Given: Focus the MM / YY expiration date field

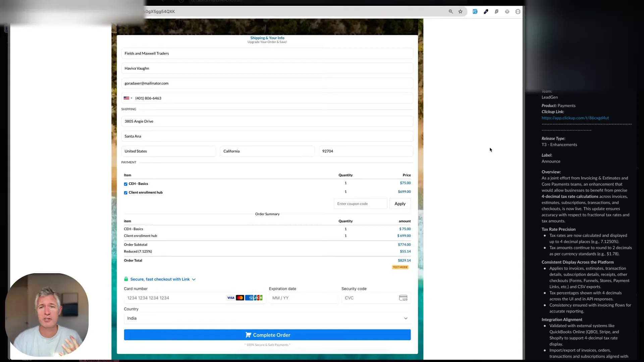Looking at the screenshot, I should pyautogui.click(x=304, y=298).
